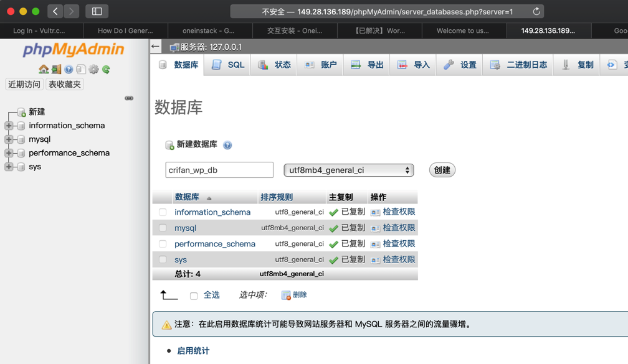Click the 服务器: 127.0.0.1 breadcrumb link

click(211, 47)
